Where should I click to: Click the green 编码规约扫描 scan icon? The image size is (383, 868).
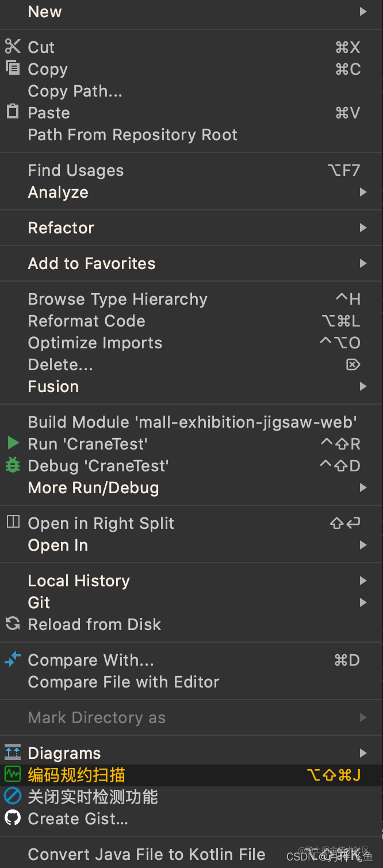[13, 774]
